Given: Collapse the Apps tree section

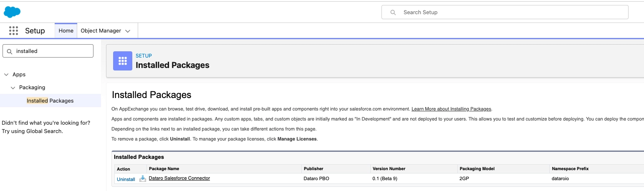Looking at the screenshot, I should point(6,75).
